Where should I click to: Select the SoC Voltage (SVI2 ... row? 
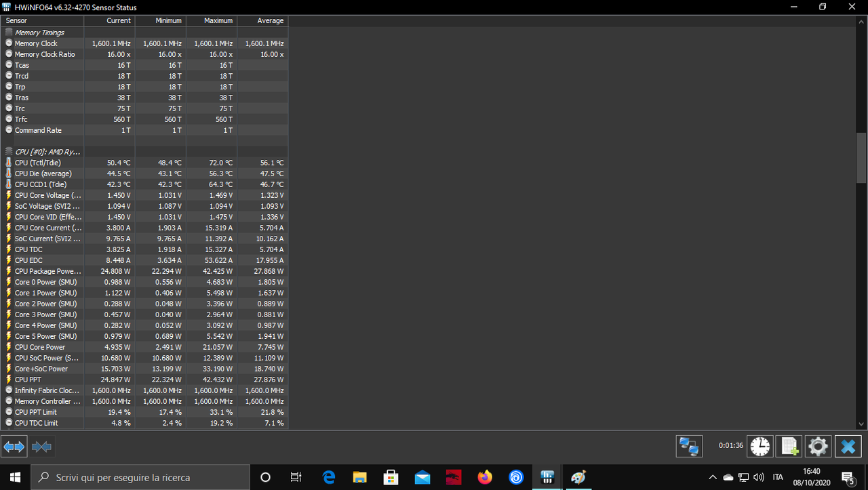[x=144, y=206]
